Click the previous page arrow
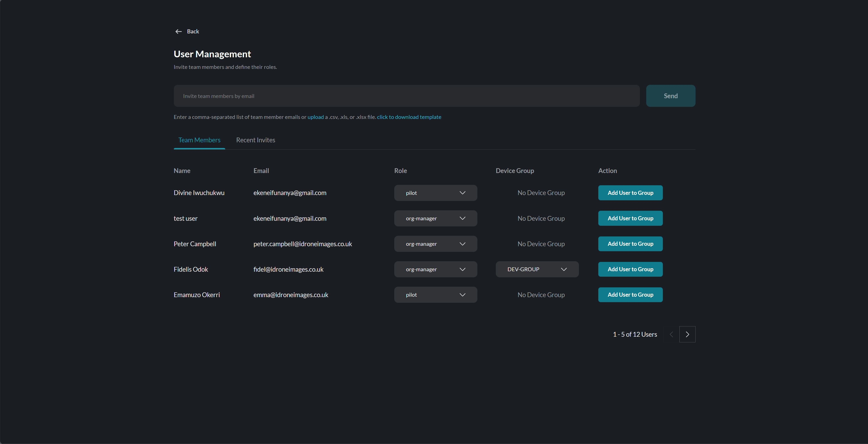The height and width of the screenshot is (444, 868). pyautogui.click(x=671, y=334)
